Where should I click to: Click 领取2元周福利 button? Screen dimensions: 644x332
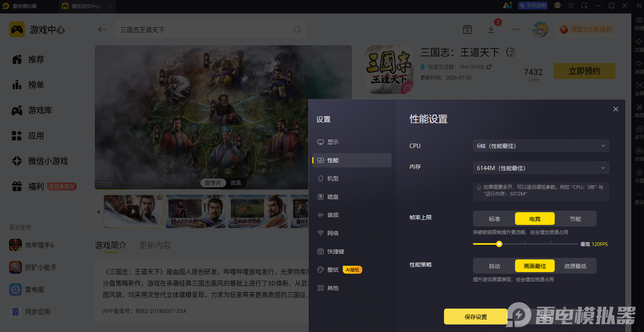(586, 29)
